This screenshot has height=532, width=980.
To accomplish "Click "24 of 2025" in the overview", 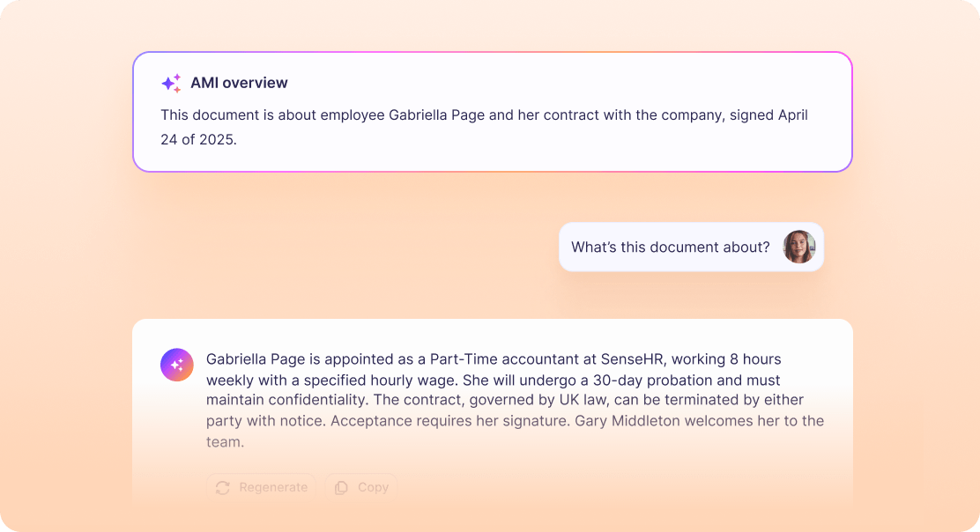I will [x=198, y=139].
